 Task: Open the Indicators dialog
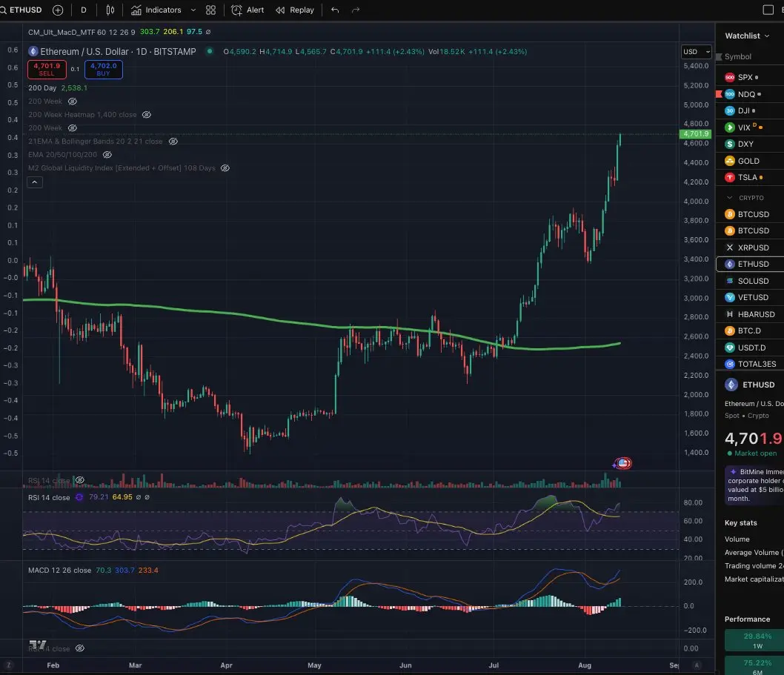(x=156, y=10)
